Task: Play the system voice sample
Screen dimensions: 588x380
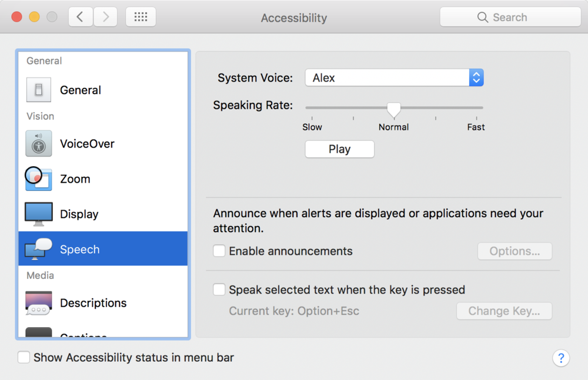Action: pos(339,149)
